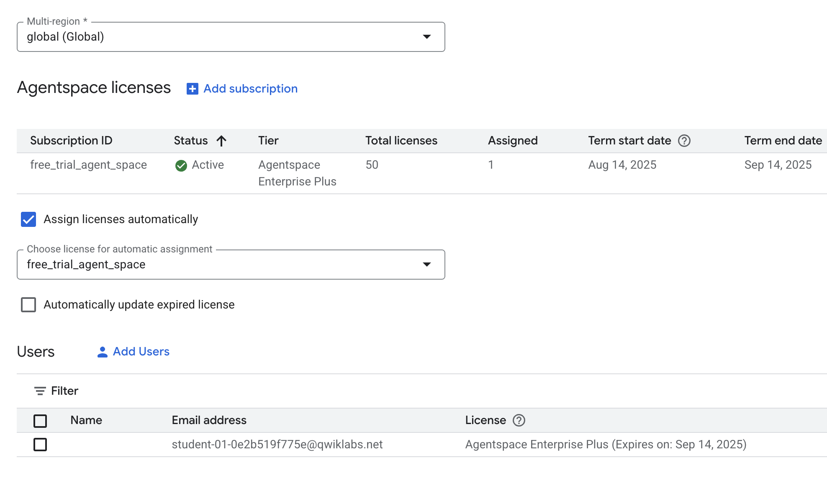Click the Add subscription link
This screenshot has width=827, height=504.
pos(250,89)
